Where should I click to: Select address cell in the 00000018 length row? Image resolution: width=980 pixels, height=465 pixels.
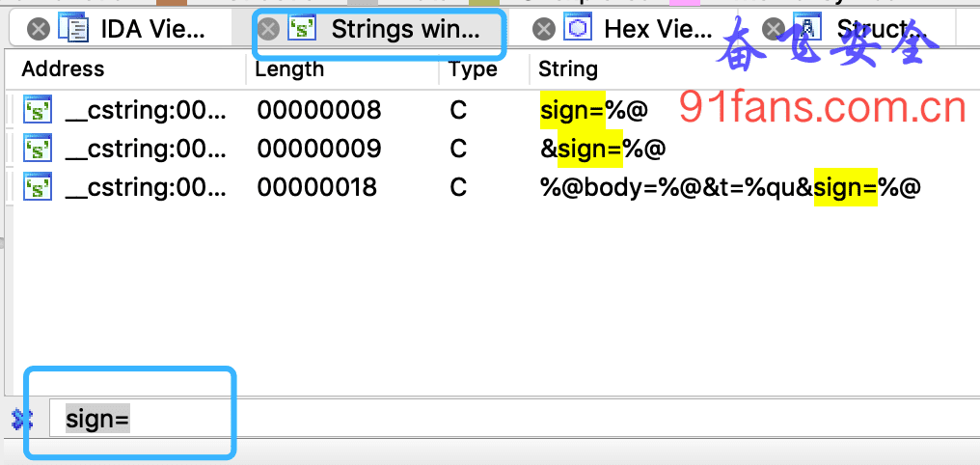click(x=146, y=188)
